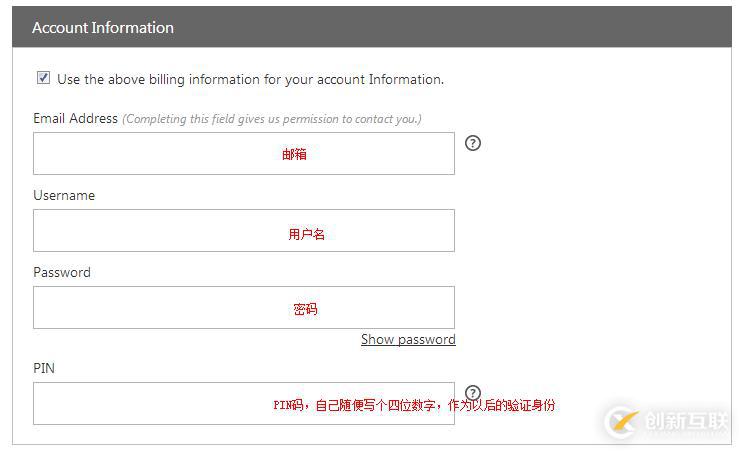Click the Password field label
739x451 pixels.
pyautogui.click(x=62, y=272)
